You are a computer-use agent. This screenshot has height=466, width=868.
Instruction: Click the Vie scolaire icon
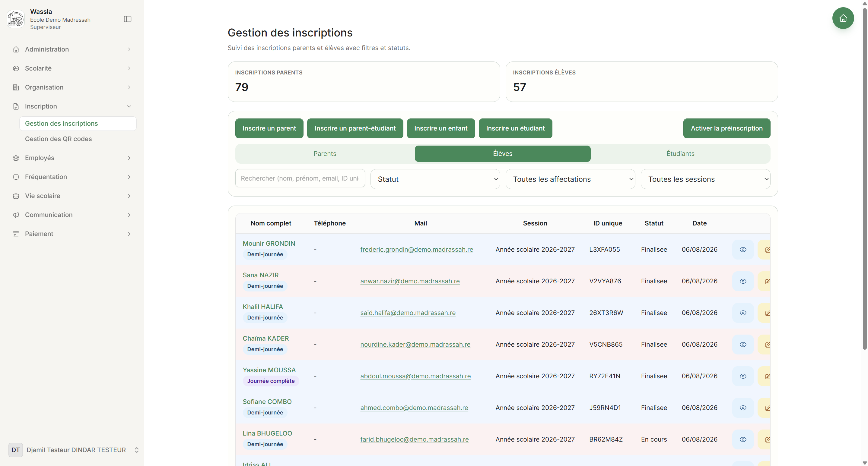pyautogui.click(x=16, y=196)
